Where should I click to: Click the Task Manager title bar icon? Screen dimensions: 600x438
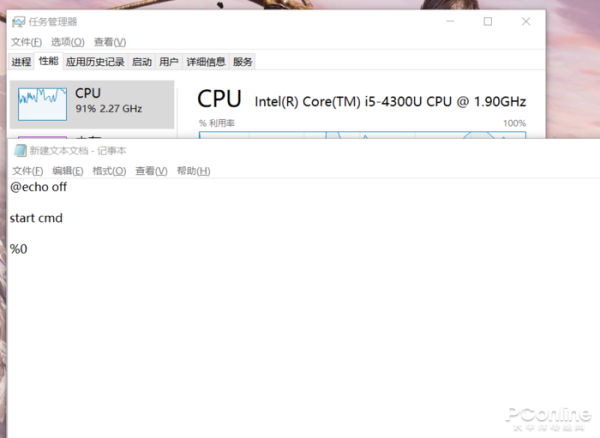[18, 21]
